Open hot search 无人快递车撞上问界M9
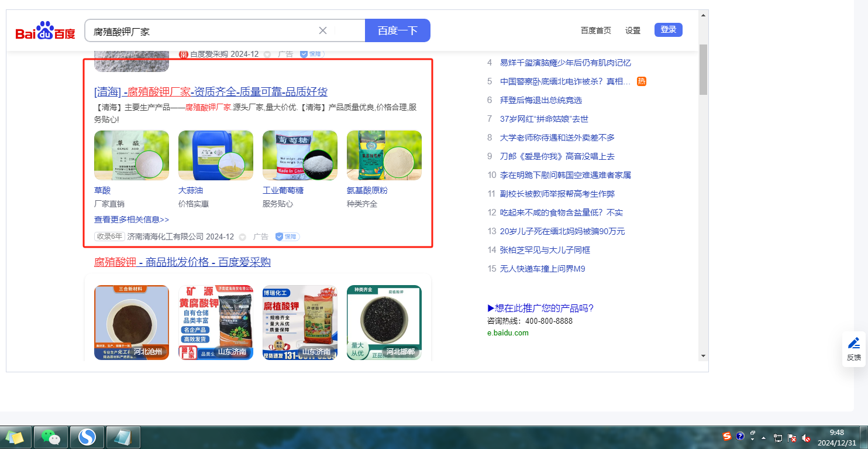Screen dimensions: 868x449 [543, 269]
